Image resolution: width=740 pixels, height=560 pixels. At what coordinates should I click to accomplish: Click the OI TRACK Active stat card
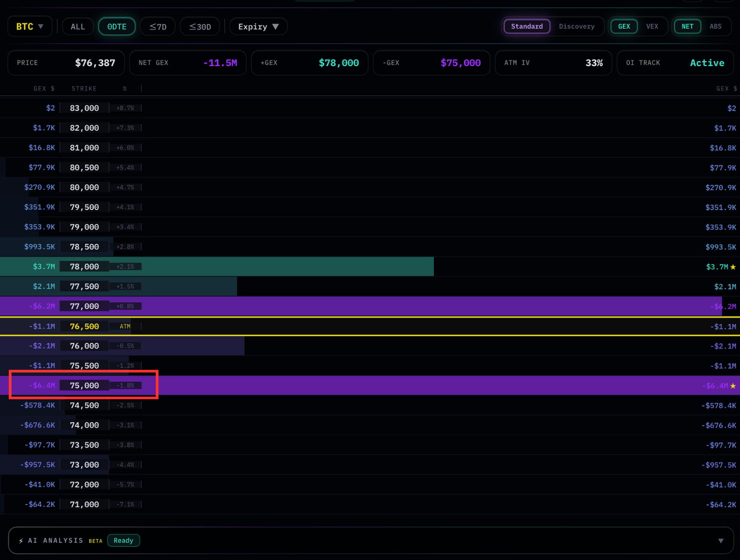675,62
